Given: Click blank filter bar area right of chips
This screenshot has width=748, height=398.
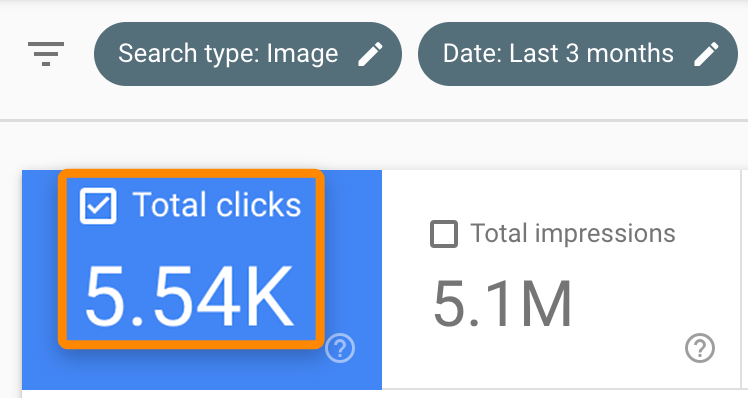Looking at the screenshot, I should click(743, 54).
